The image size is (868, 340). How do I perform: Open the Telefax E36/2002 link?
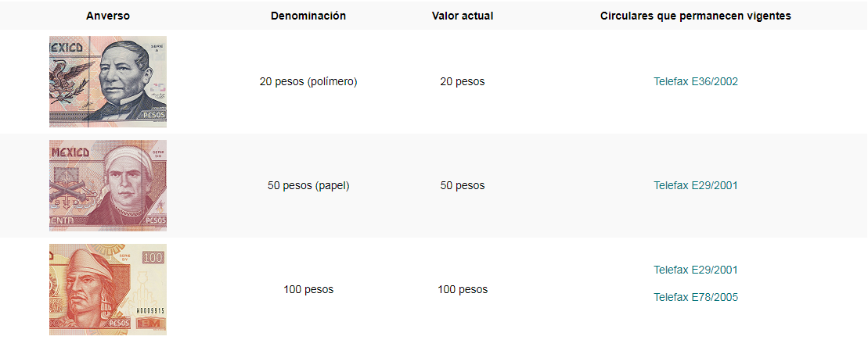pyautogui.click(x=695, y=82)
